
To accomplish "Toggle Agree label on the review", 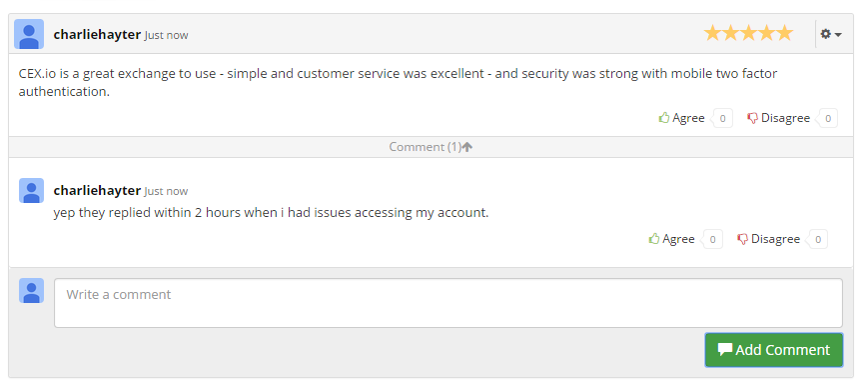I will click(688, 118).
